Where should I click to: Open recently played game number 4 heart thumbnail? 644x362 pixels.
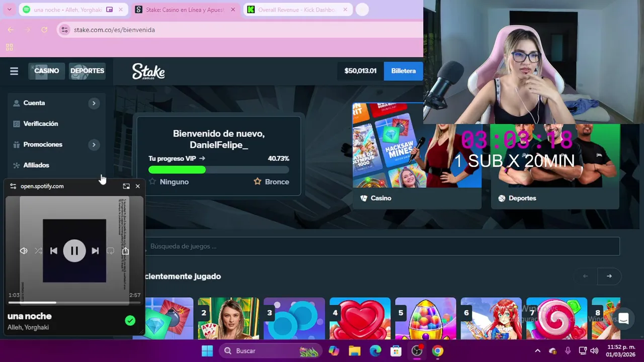click(360, 319)
